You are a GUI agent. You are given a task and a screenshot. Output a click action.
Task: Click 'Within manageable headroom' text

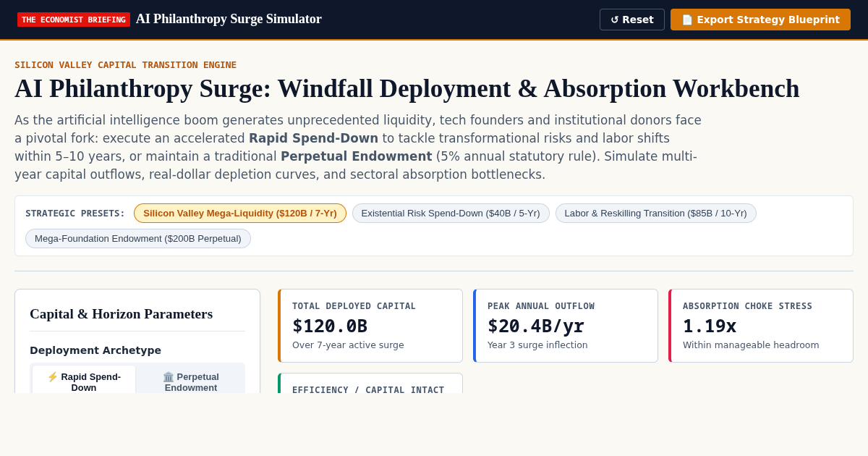point(751,345)
